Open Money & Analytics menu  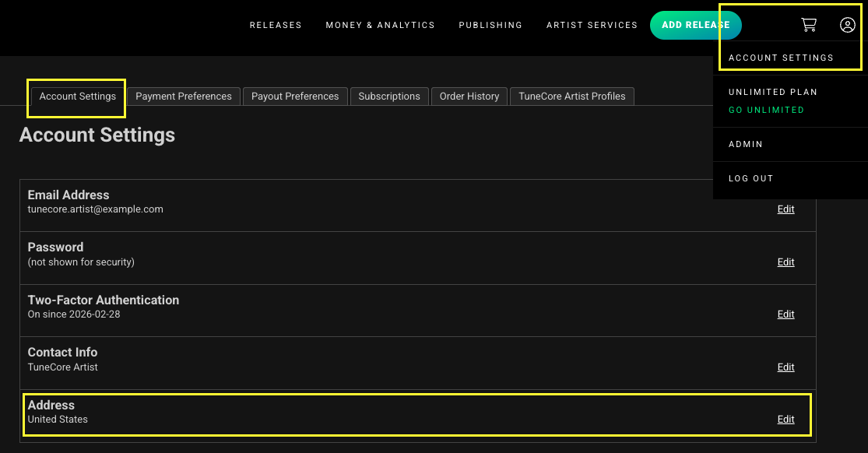(x=381, y=25)
